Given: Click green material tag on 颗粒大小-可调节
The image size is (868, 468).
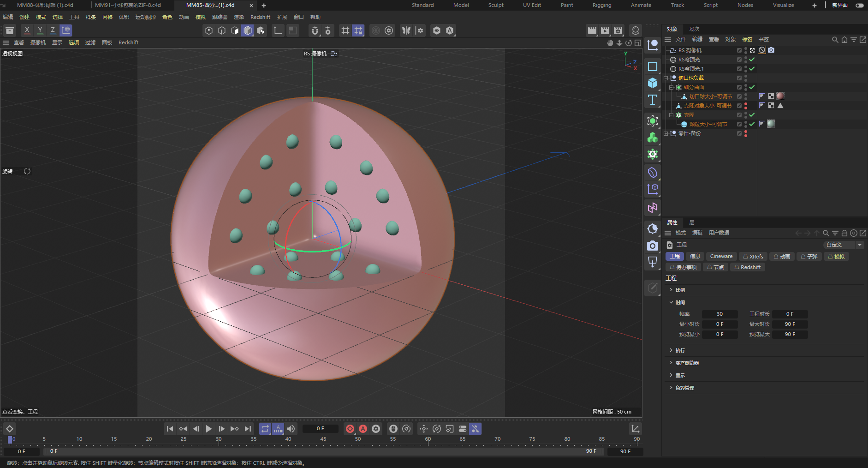Looking at the screenshot, I should point(771,124).
